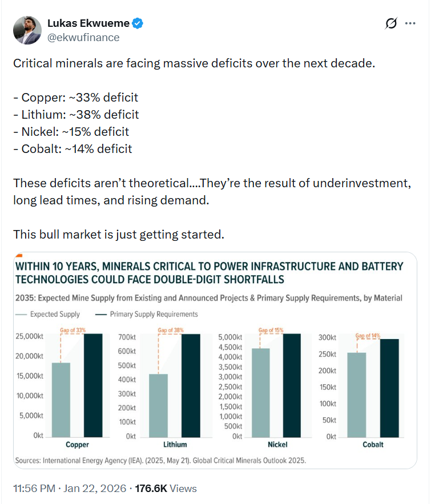The width and height of the screenshot is (443, 504).
Task: Click the 'Gap of 33%' label
Action: (x=73, y=330)
